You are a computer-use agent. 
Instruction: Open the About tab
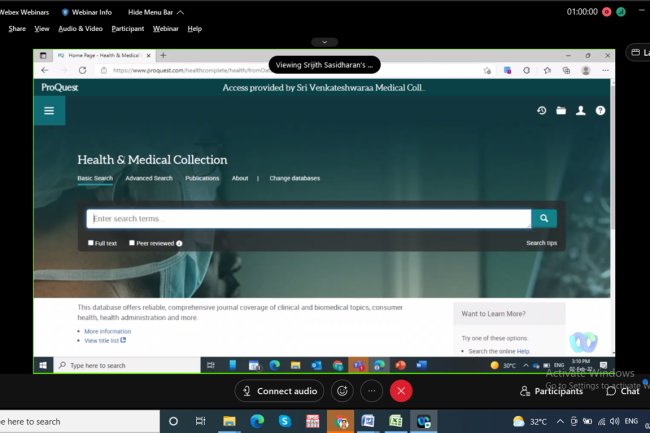[240, 178]
